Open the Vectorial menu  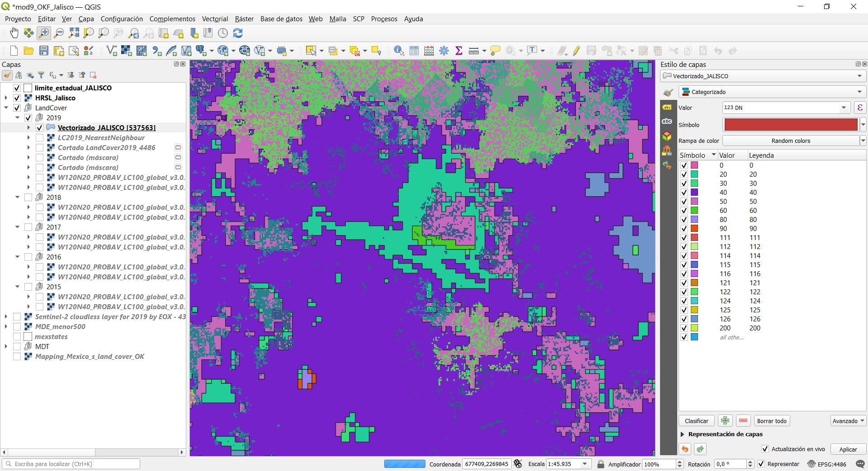215,19
